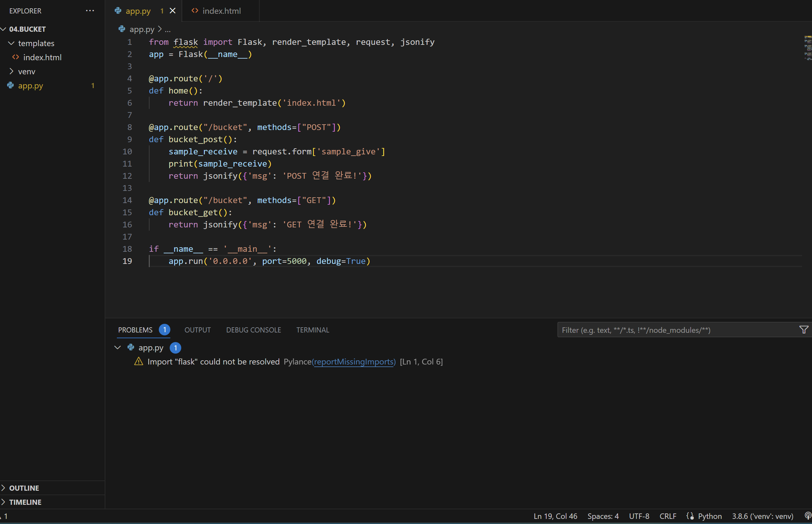This screenshot has height=524, width=812.
Task: Click the problems count in the status bar
Action: pos(4,516)
